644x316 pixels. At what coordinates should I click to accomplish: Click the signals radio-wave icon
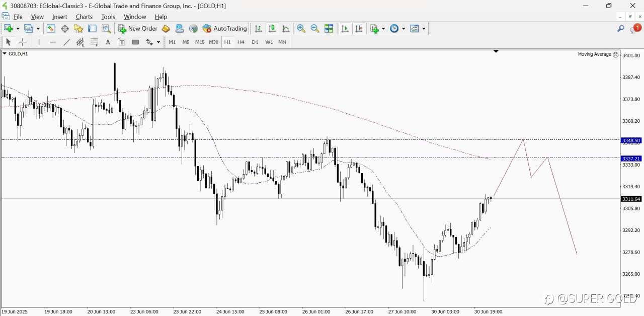tap(194, 29)
